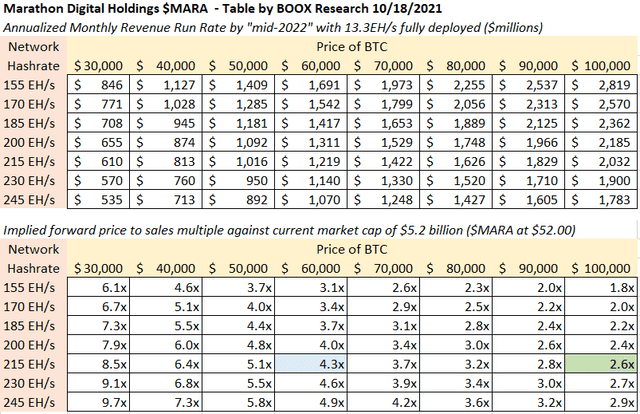Select the 1.8x multiple for 155 EH/s
This screenshot has width=640, height=414.
click(601, 287)
